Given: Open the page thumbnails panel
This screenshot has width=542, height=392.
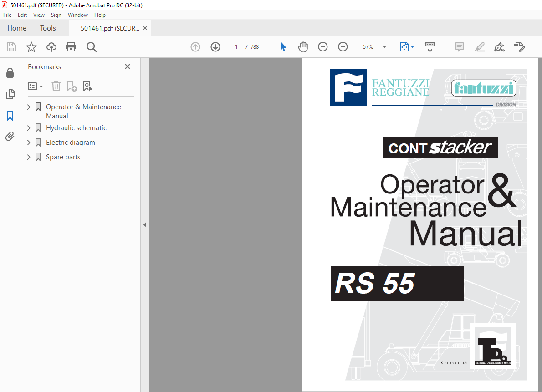Looking at the screenshot, I should click(10, 94).
